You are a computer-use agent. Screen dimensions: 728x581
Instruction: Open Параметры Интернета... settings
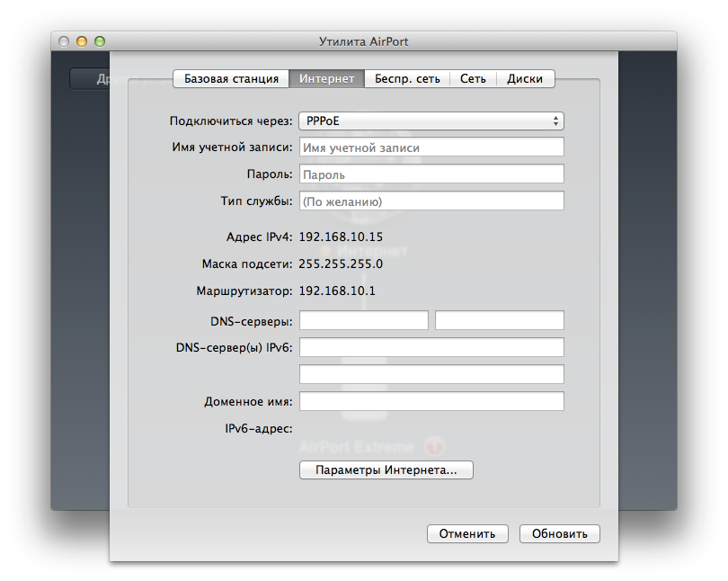[386, 470]
